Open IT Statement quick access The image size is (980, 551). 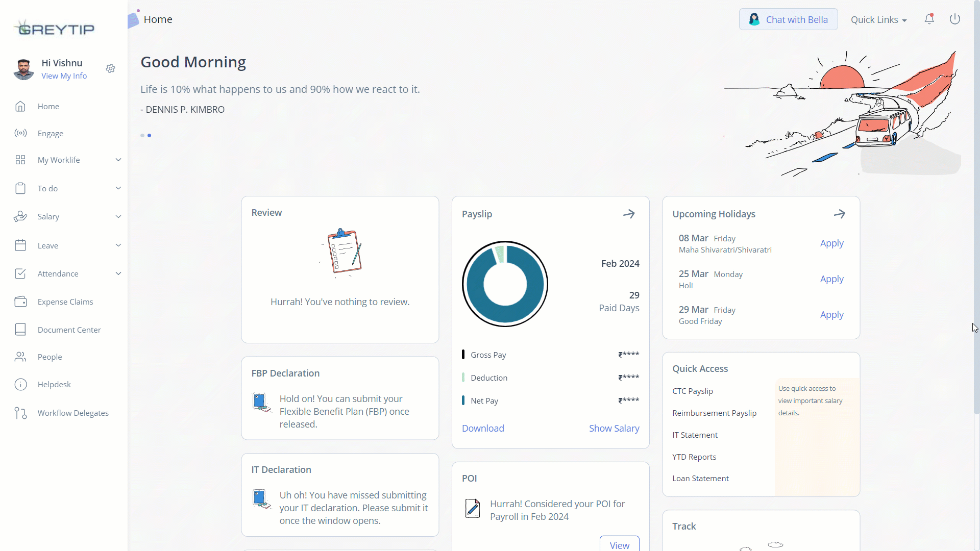(x=695, y=435)
